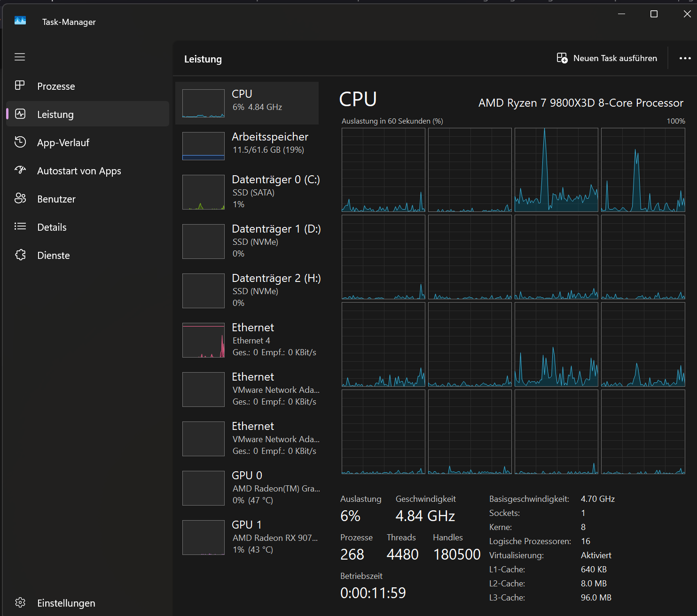Click the Kerne value 8
This screenshot has height=616, width=697.
coord(583,527)
